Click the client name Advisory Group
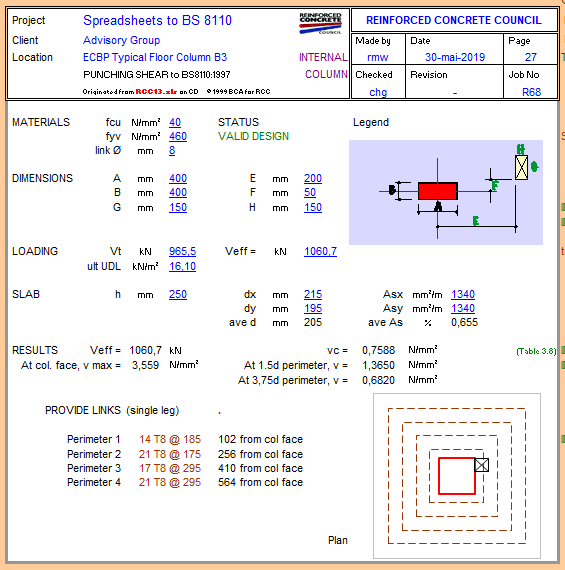Viewport: 565px width, 570px height. point(121,40)
